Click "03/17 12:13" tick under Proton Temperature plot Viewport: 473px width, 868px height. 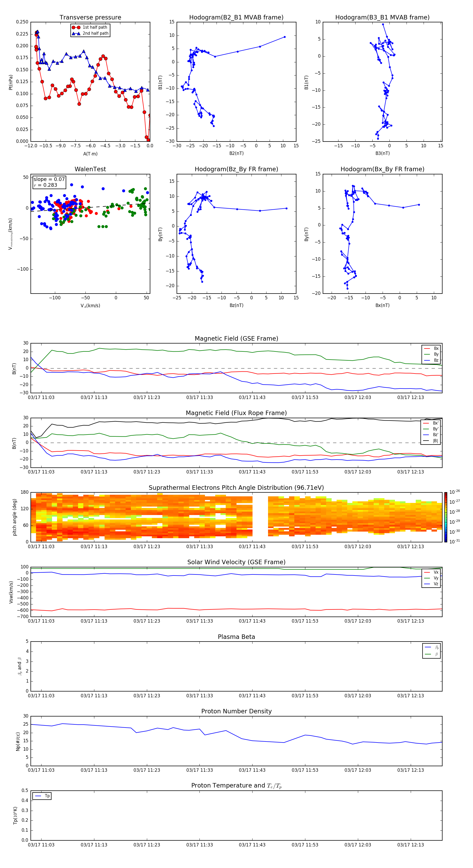click(410, 845)
